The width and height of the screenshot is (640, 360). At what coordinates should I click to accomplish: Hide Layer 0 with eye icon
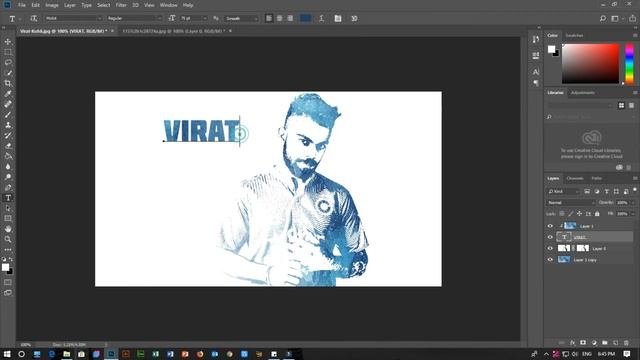click(x=550, y=248)
